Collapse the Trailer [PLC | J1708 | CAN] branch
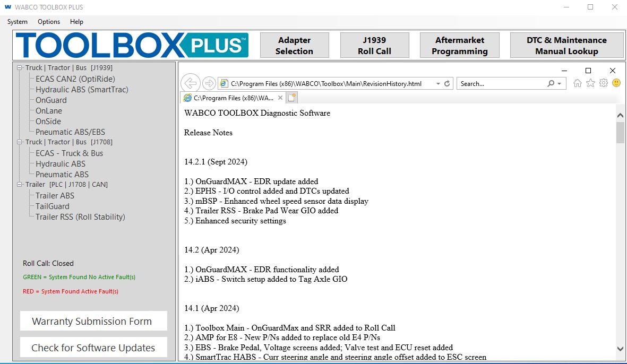This screenshot has width=627, height=364. [19, 184]
